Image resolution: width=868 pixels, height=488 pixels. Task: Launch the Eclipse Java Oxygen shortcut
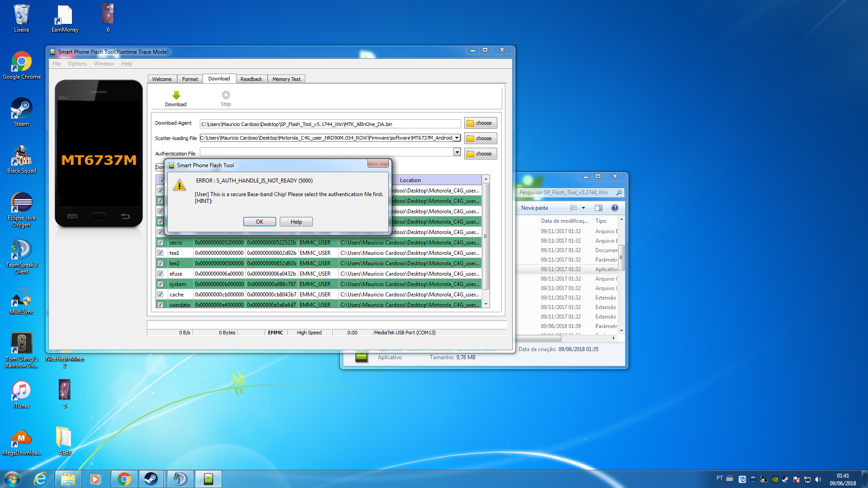point(21,210)
